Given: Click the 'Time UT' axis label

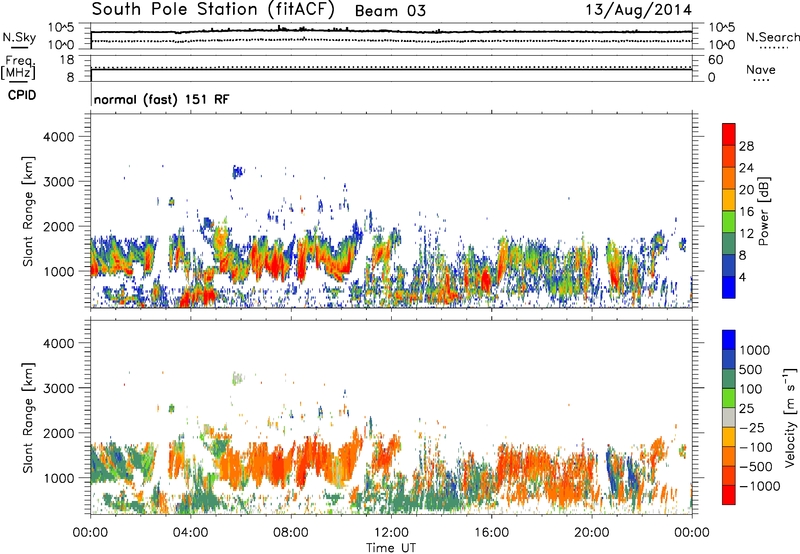Looking at the screenshot, I should tap(391, 547).
